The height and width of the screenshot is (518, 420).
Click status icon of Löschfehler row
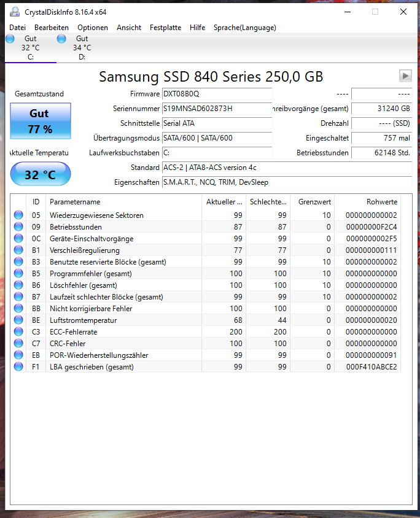(x=18, y=285)
